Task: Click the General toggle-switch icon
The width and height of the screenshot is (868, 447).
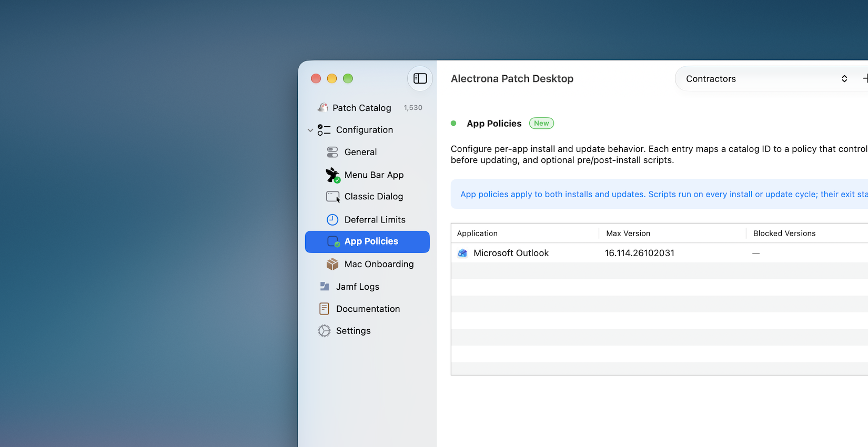Action: coord(332,152)
